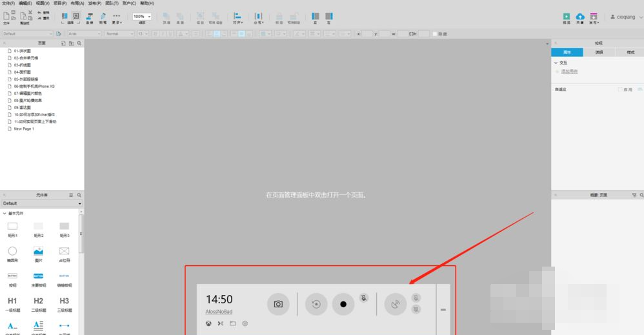Toggle microphone mute while recording
644x335 pixels.
(x=364, y=298)
